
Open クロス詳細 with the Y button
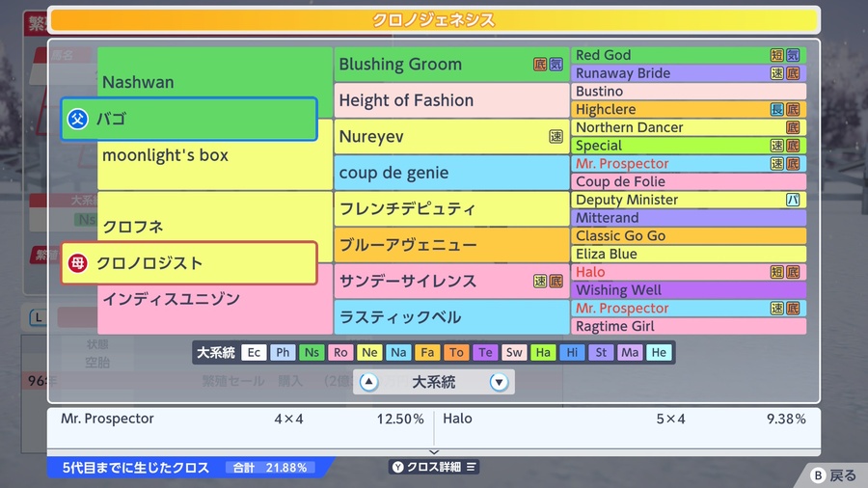pos(434,467)
